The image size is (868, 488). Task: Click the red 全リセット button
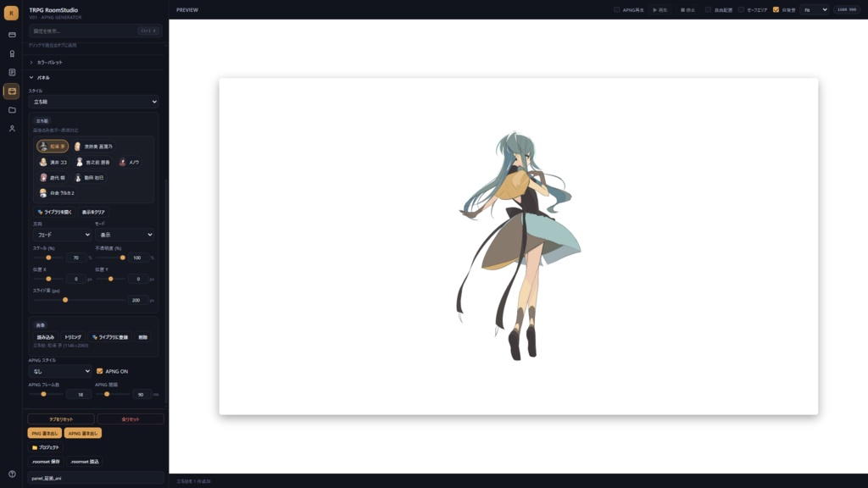[x=131, y=419]
